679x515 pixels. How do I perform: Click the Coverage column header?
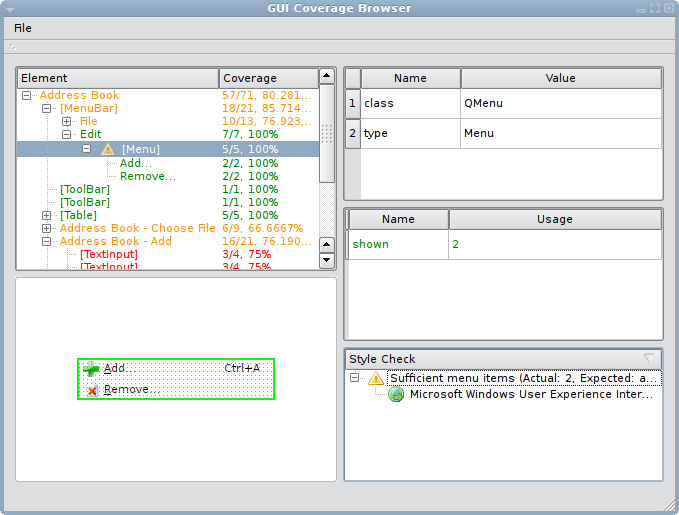tap(267, 78)
